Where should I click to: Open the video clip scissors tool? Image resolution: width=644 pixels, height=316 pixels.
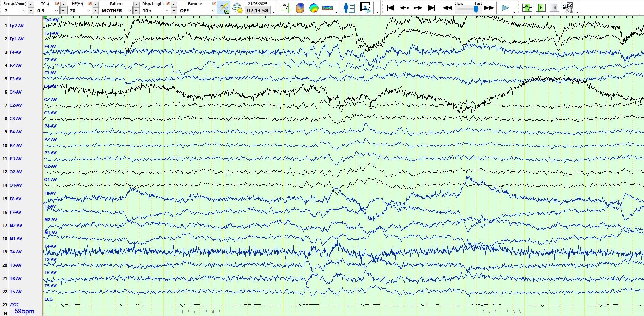[568, 7]
